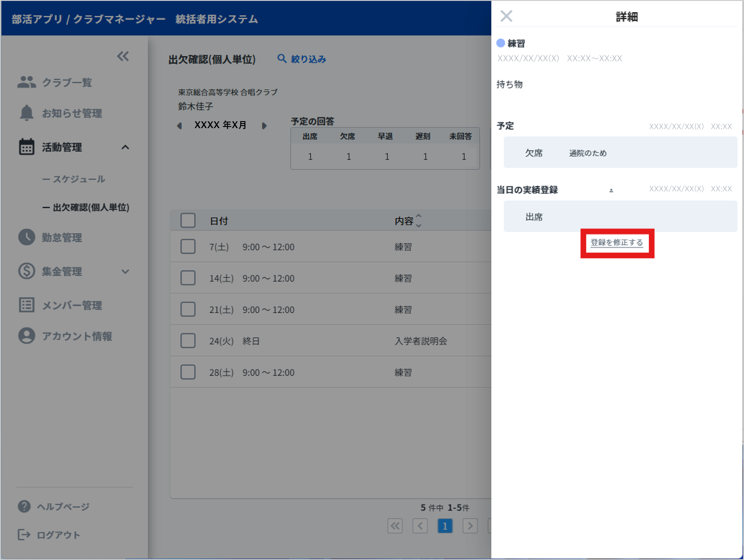
Task: Close the 詳細 detail panel
Action: (506, 16)
